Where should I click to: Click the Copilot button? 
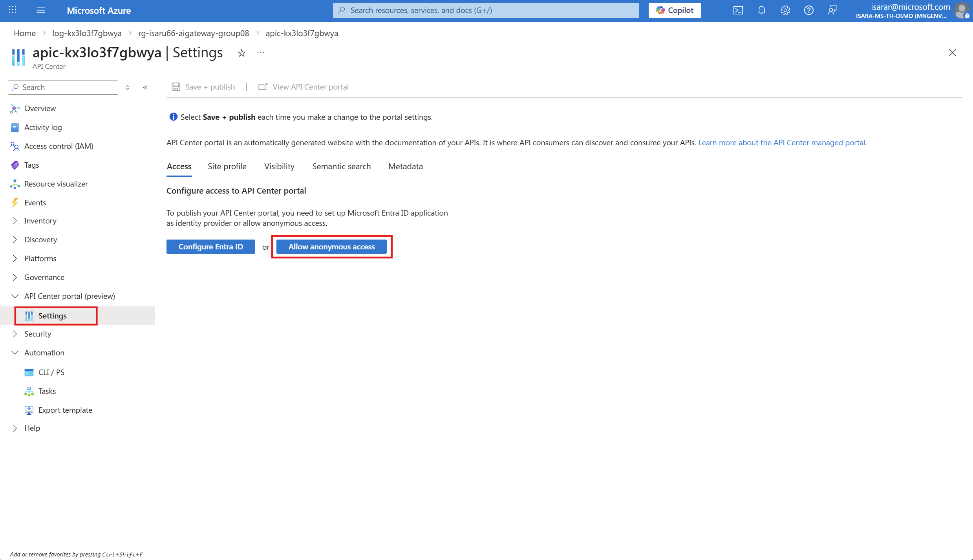click(x=675, y=10)
